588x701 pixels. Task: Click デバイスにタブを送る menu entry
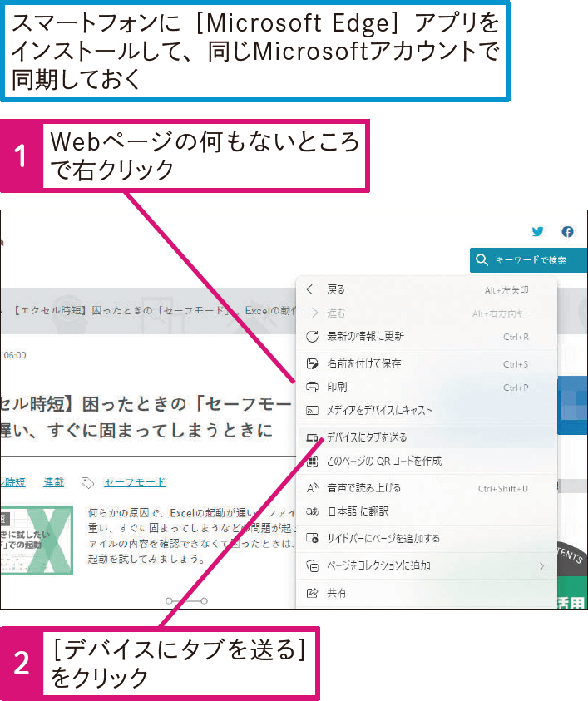427,437
